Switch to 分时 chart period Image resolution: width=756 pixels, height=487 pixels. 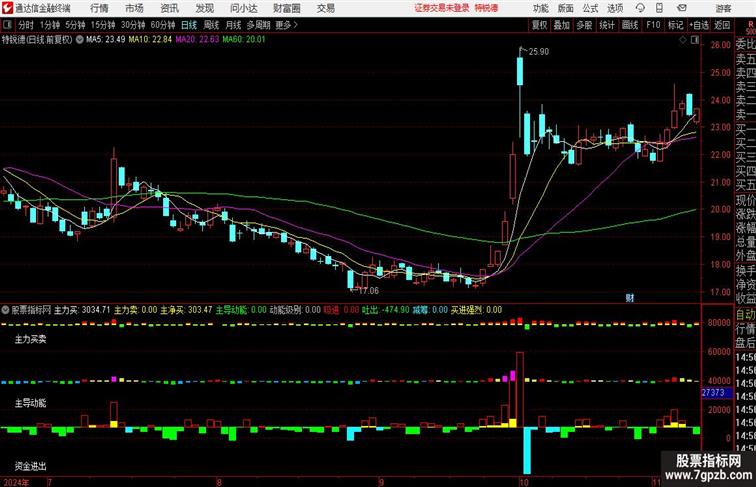point(26,25)
